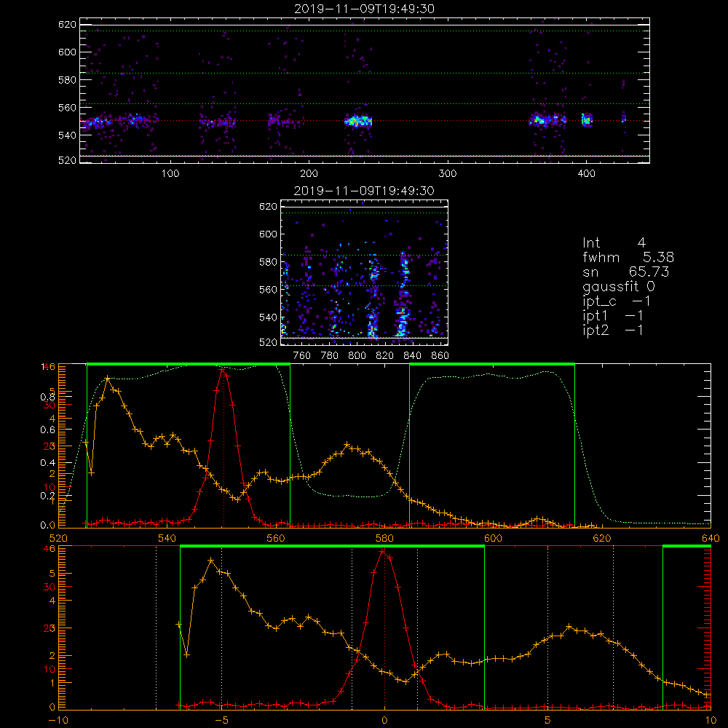Select the 'ipt1 -1' parameter line
The width and height of the screenshot is (728, 728).
pyautogui.click(x=613, y=316)
